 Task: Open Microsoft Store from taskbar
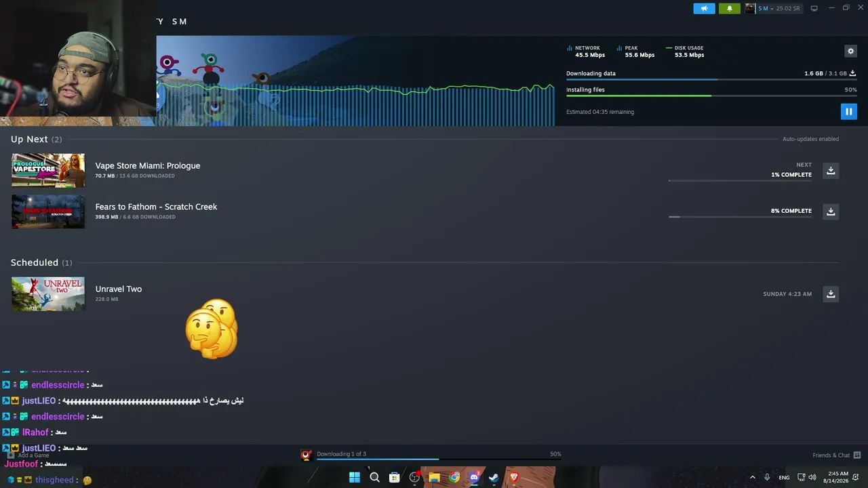click(x=394, y=477)
